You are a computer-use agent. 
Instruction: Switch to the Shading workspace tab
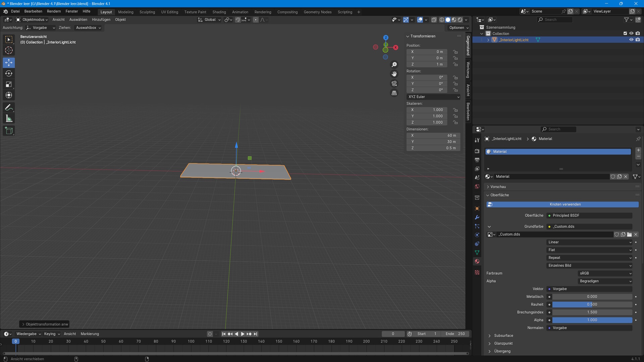(x=219, y=12)
